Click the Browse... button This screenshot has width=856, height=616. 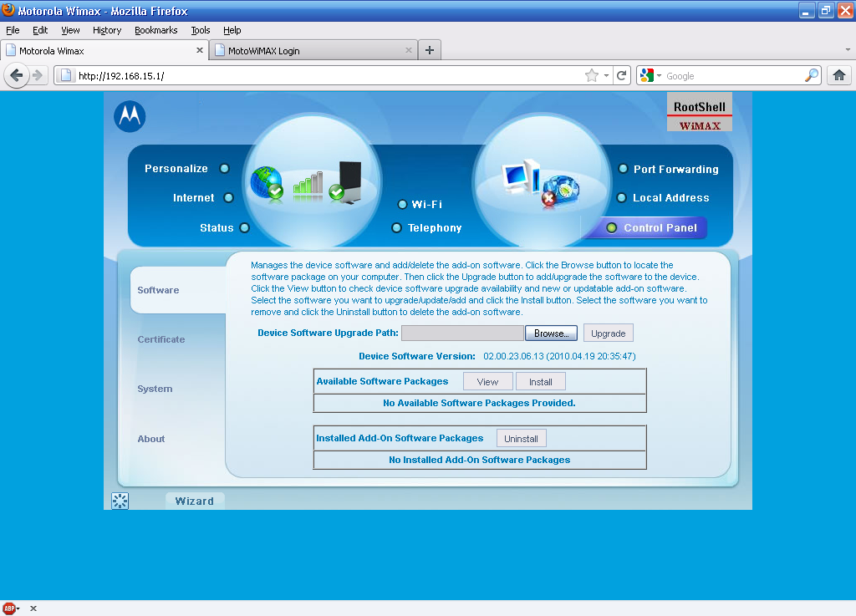tap(552, 333)
